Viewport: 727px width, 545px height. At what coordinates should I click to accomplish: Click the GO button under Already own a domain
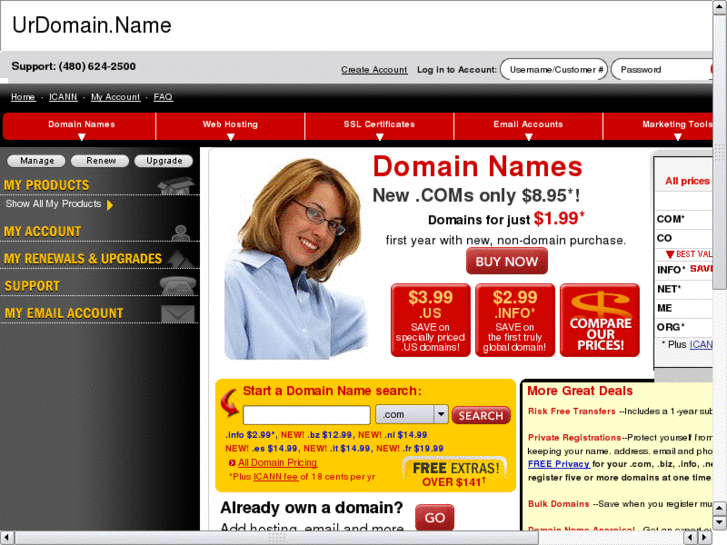[x=434, y=517]
